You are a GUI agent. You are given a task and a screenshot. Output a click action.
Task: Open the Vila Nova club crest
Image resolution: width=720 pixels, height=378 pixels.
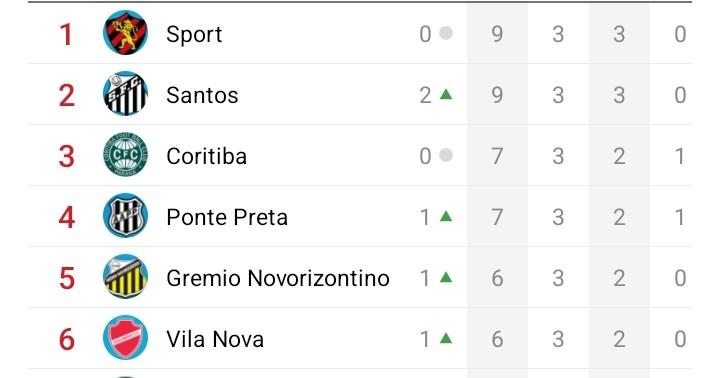(125, 339)
